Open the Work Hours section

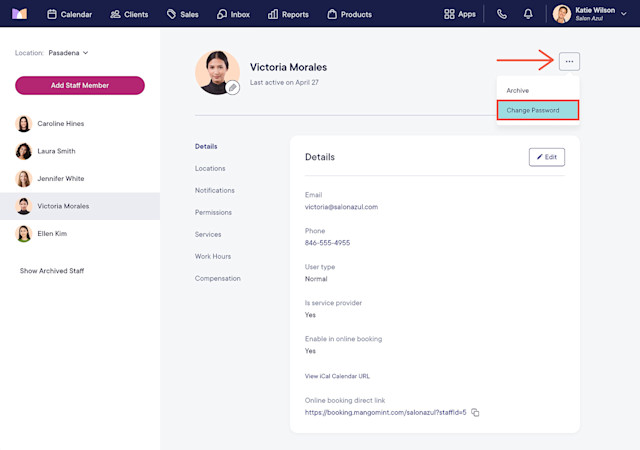[x=213, y=256]
